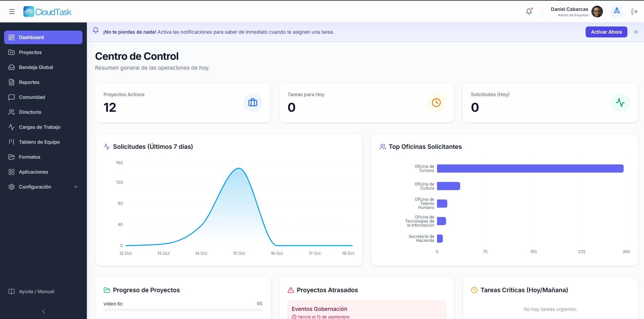Click the pulse icon on Solicitudes (Hoy)
Viewport: 644px width, 319px height.
coord(620,103)
